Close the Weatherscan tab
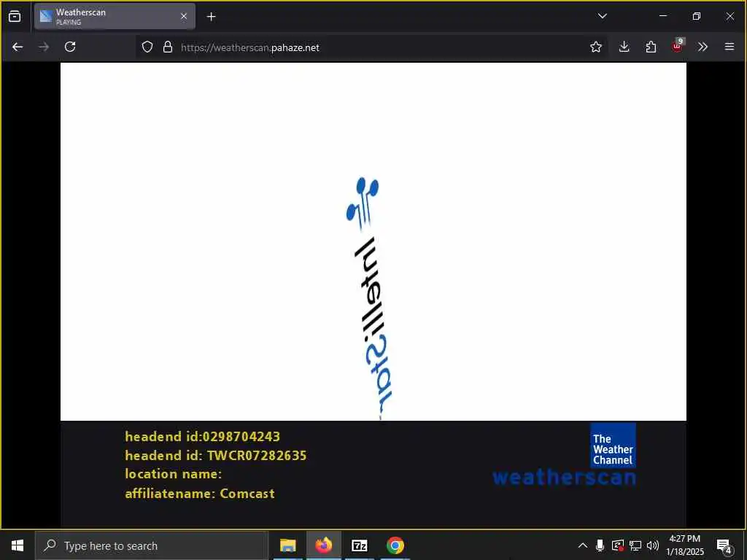This screenshot has width=747, height=560. 184,16
